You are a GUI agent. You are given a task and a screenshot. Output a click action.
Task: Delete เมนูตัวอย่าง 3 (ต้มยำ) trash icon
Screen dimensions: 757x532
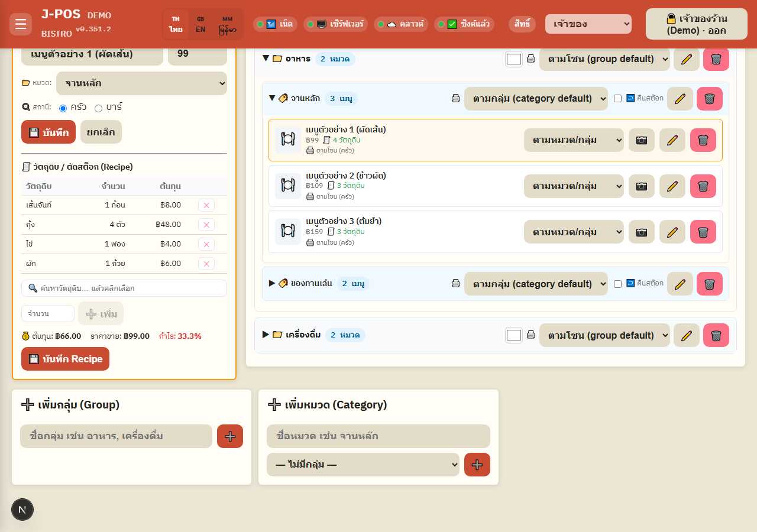703,232
